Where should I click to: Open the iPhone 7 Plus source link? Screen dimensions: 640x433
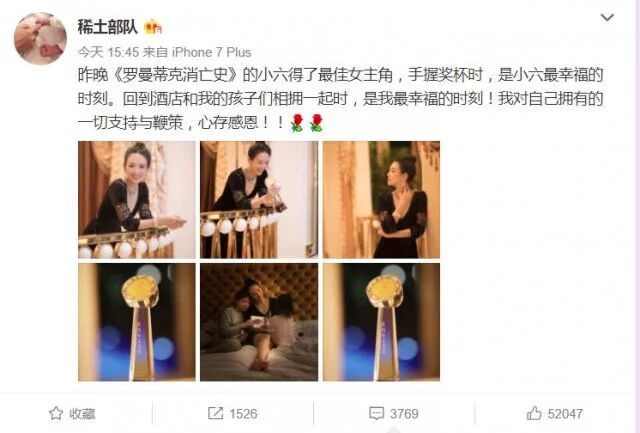tap(211, 52)
